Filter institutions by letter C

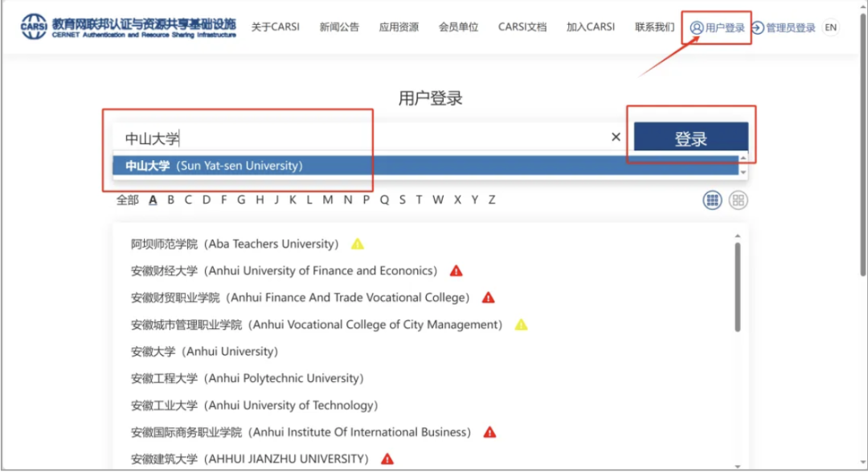coord(188,200)
